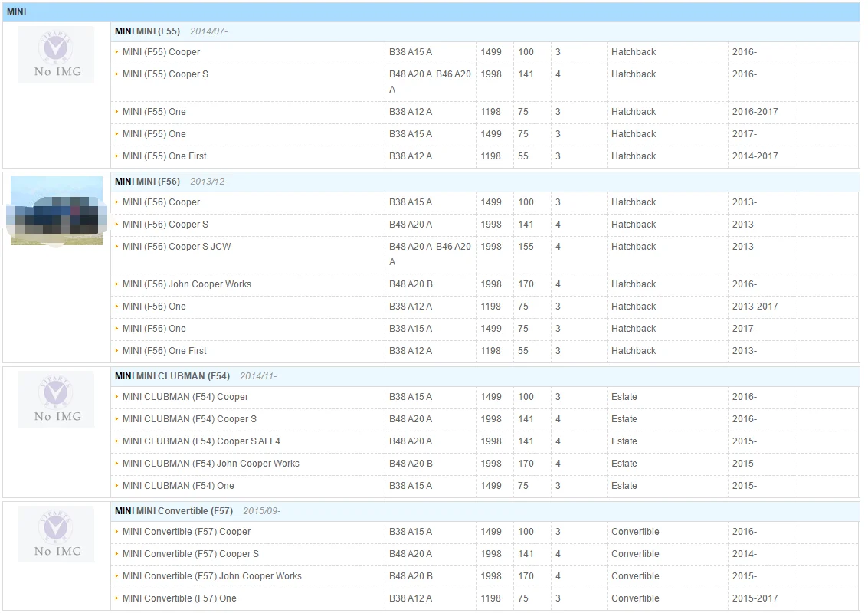Image resolution: width=868 pixels, height=613 pixels.
Task: Click the 2014- year cell for MINI Convertible (F57) Cooper S
Action: pos(745,554)
